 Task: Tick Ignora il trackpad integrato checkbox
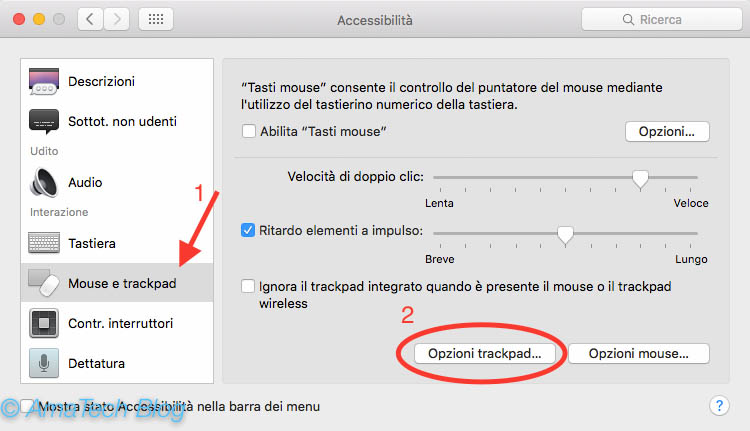[248, 286]
